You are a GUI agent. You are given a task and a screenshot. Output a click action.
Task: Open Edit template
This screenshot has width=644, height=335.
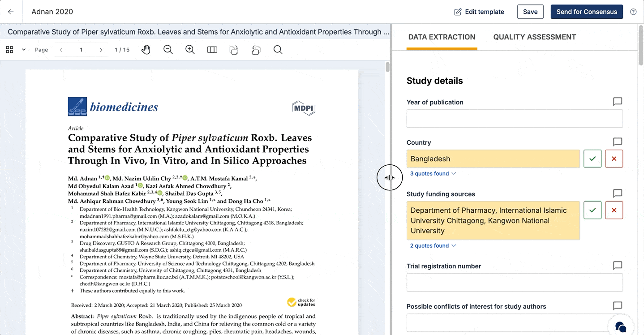[x=479, y=12]
